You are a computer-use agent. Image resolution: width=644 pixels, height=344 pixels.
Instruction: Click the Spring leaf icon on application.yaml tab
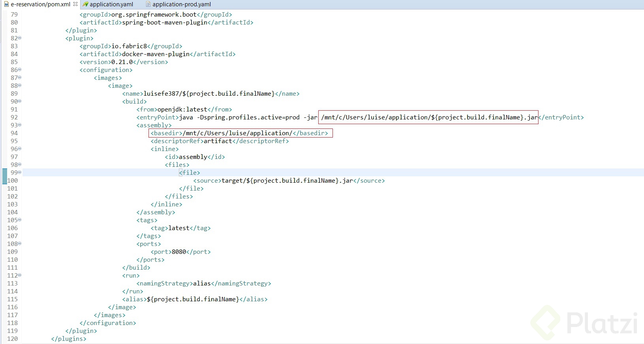[85, 4]
